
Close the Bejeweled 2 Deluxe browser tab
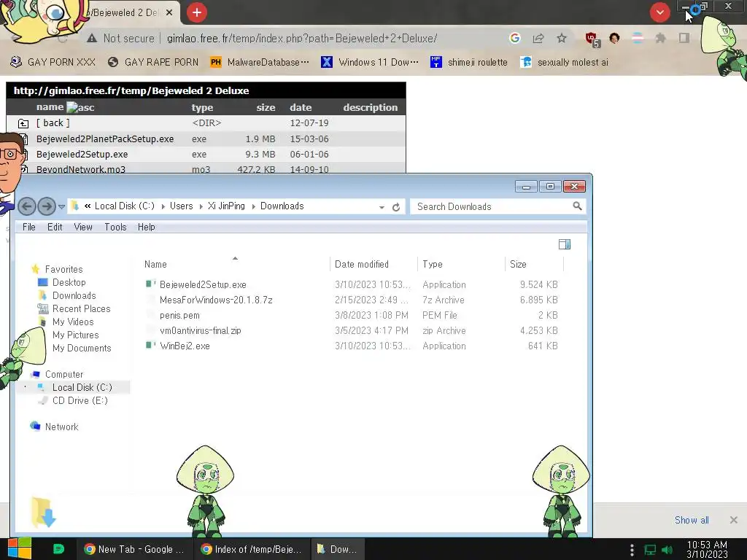click(x=169, y=13)
